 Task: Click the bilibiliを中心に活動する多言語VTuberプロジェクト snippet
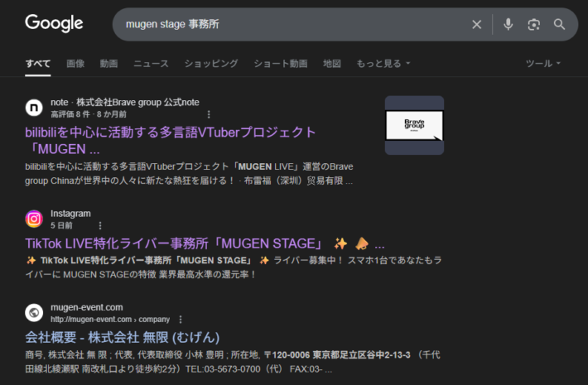tap(189, 174)
